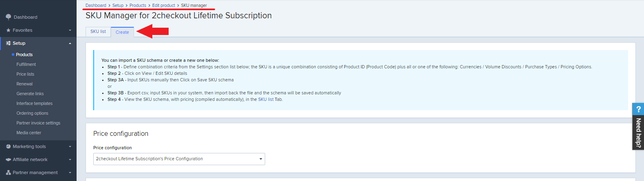Switch to the SKU list tab
This screenshot has width=644, height=181.
(x=98, y=31)
